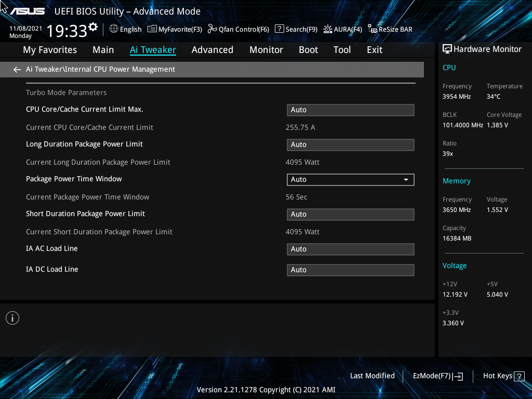Image resolution: width=532 pixels, height=399 pixels.
Task: Click the IA AC Load Line label
Action: 52,248
